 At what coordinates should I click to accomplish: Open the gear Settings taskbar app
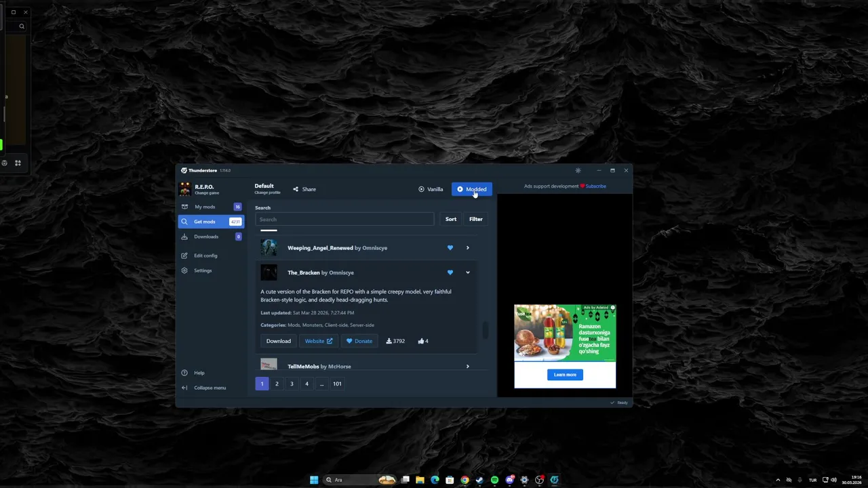524,480
